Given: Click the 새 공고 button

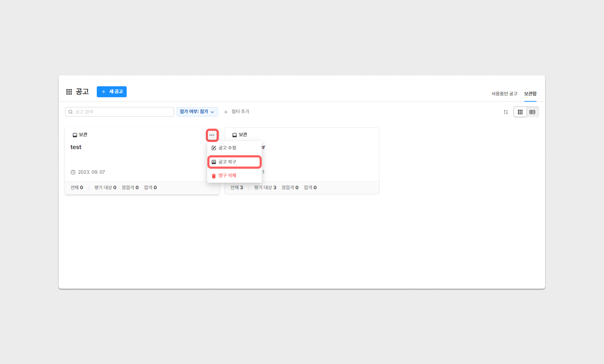Looking at the screenshot, I should click(112, 92).
